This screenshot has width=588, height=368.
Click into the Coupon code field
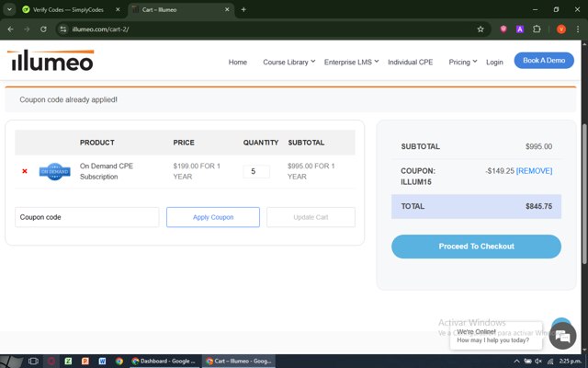click(x=87, y=217)
